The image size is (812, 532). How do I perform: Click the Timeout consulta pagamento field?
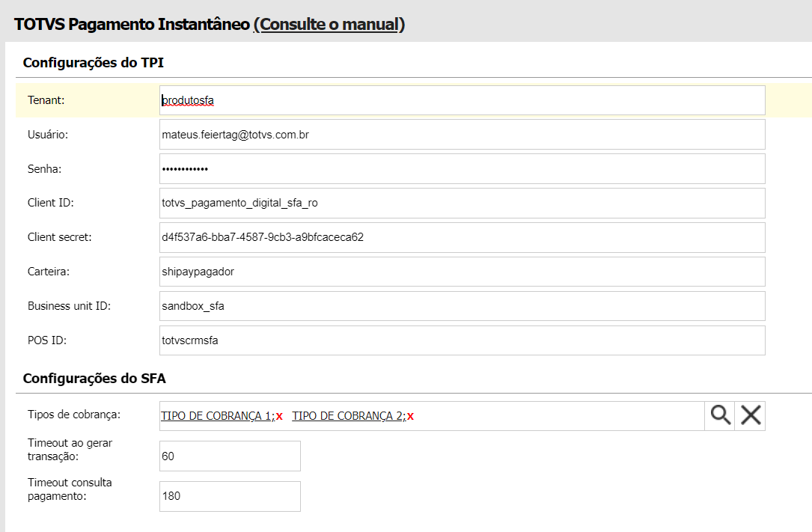point(230,496)
